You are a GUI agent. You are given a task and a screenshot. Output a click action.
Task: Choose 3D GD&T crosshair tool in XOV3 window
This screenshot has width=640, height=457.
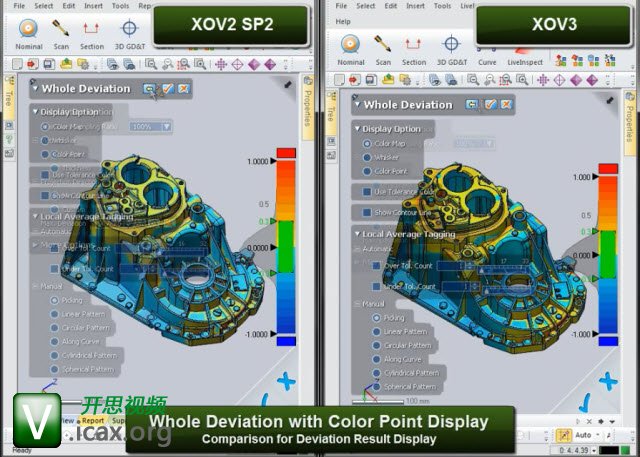451,50
